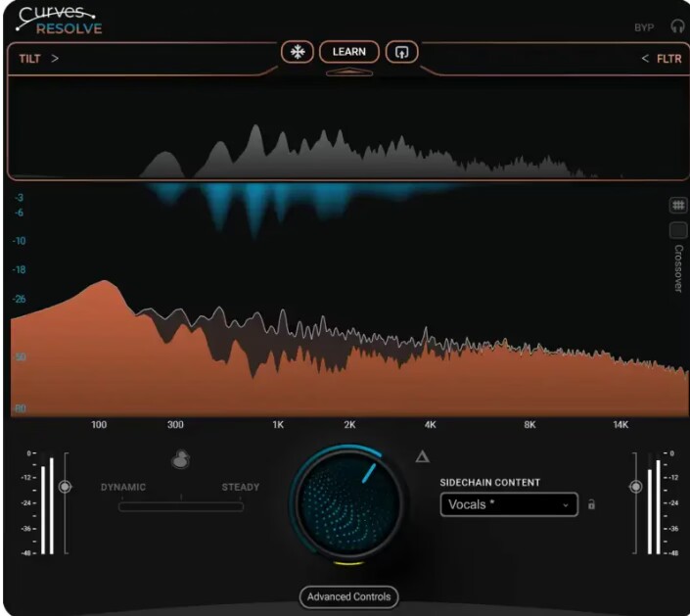Viewport: 690px width, 616px height.
Task: Tick the Crossover checkbox
Action: point(678,230)
